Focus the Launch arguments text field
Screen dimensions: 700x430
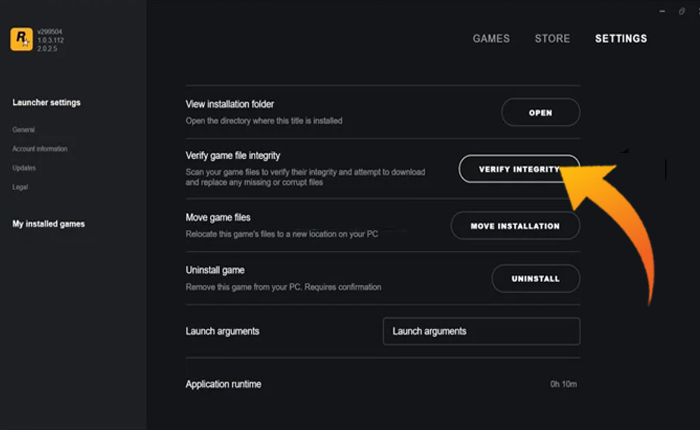tap(481, 331)
